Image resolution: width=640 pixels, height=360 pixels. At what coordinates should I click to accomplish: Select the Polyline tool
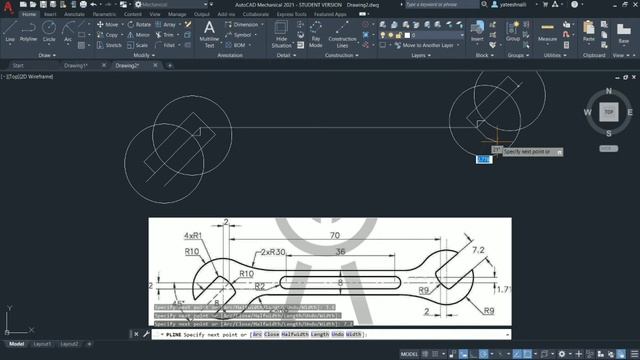pyautogui.click(x=28, y=31)
